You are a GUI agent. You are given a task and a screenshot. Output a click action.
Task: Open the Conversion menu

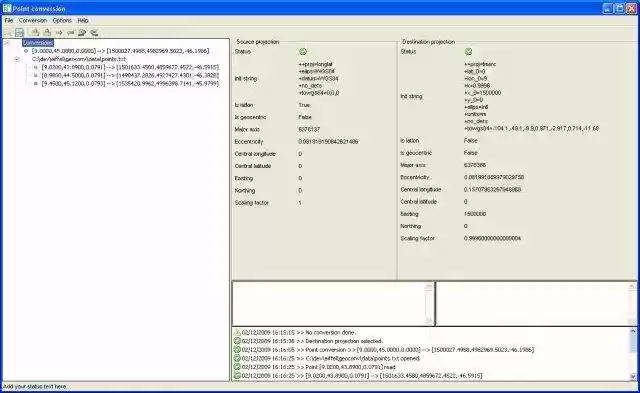(33, 20)
